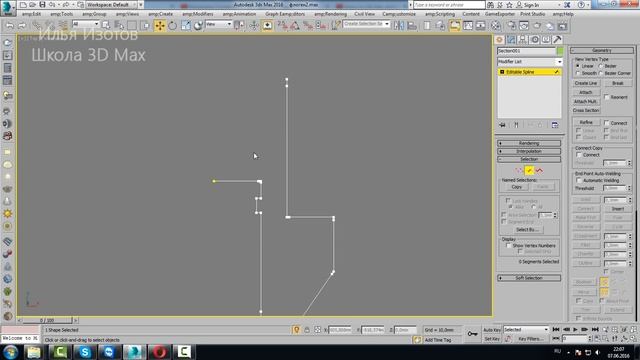This screenshot has height=360, width=640.
Task: Click the time slider 0/100 handle
Action: click(47, 320)
